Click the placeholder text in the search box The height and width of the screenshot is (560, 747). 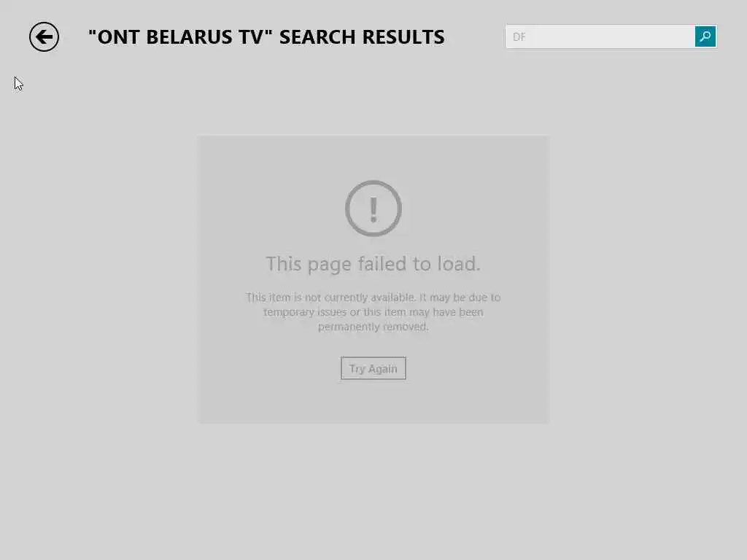pyautogui.click(x=519, y=36)
